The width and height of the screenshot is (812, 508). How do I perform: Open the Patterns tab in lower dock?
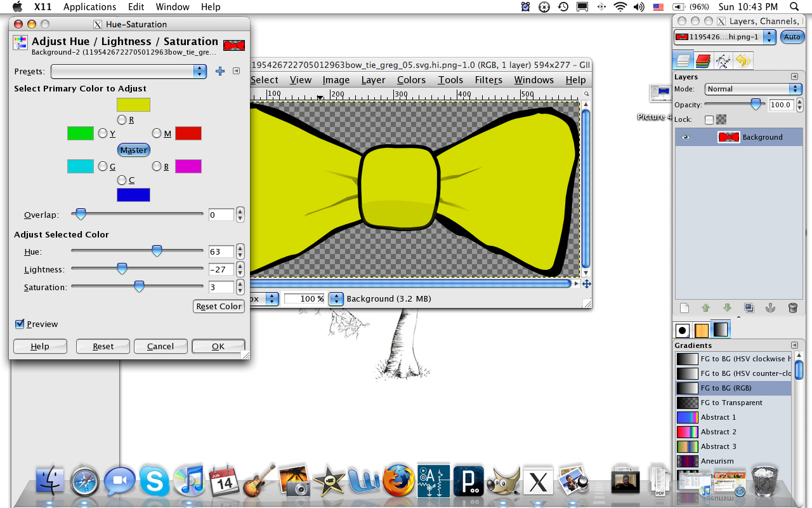click(702, 330)
